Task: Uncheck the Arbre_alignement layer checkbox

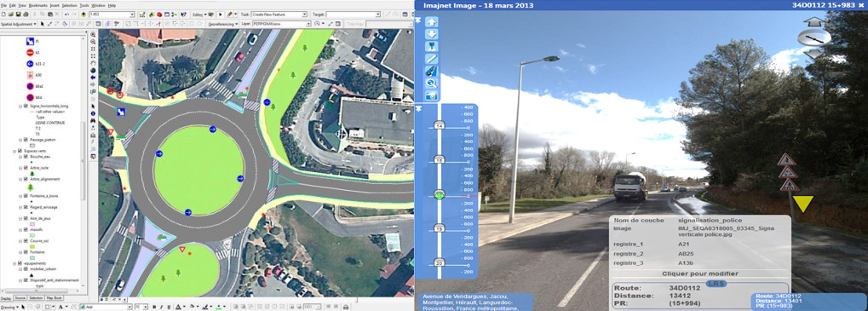Action: (26, 179)
